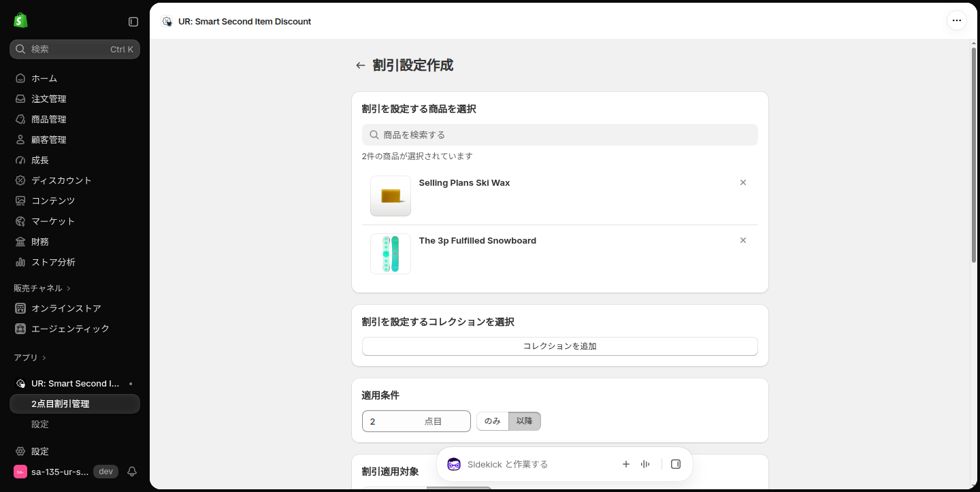Image resolution: width=980 pixels, height=492 pixels.
Task: Click the notifications bell icon
Action: pyautogui.click(x=132, y=472)
